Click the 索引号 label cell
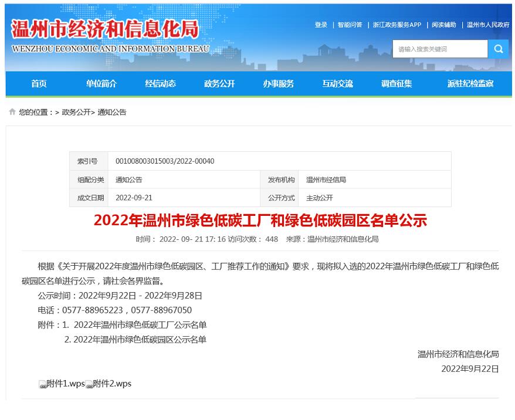This screenshot has width=515, height=420. [89, 161]
